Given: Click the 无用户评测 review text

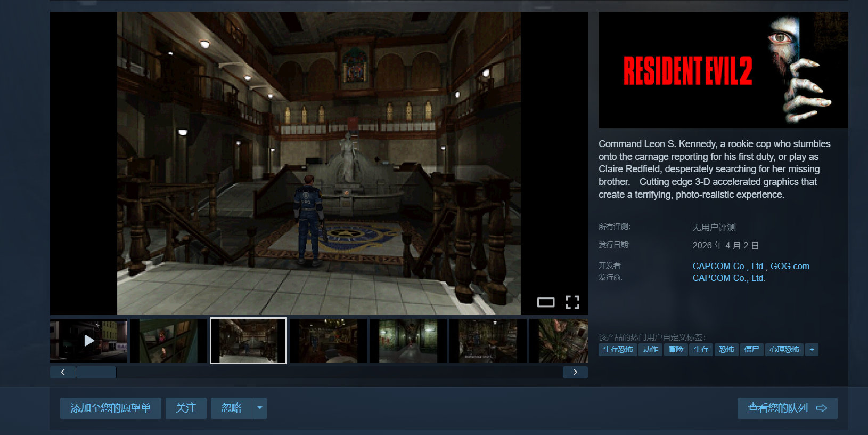Looking at the screenshot, I should 714,228.
